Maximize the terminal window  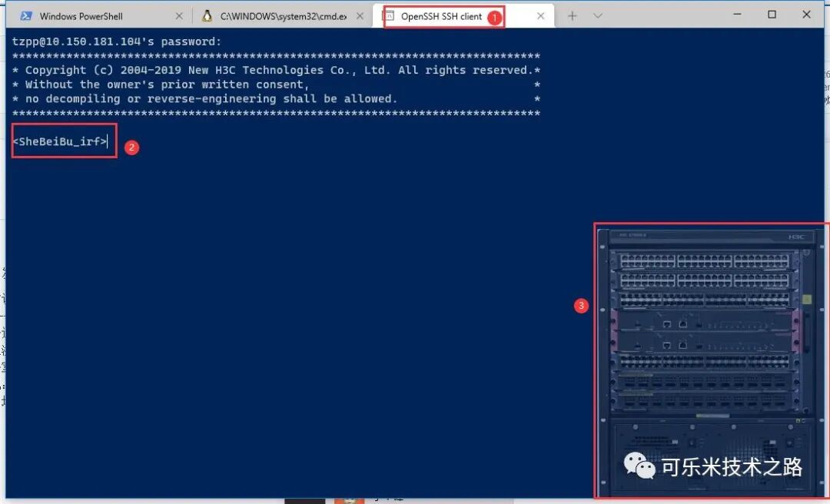click(x=772, y=15)
